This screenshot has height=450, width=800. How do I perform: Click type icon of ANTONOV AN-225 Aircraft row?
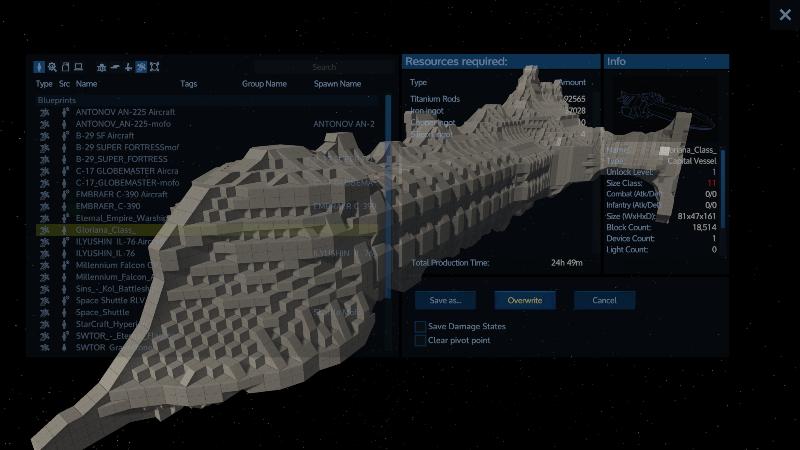pyautogui.click(x=44, y=112)
